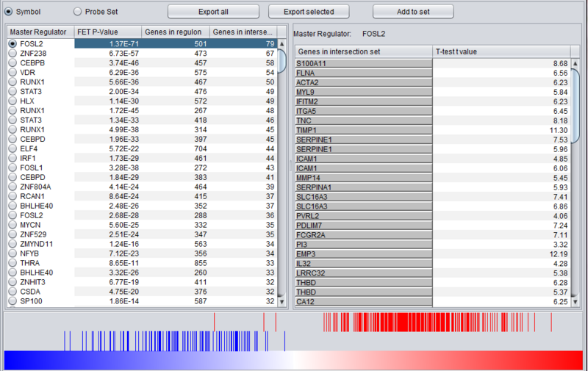The image size is (588, 371).
Task: Sort by FET P-Value column header
Action: [x=107, y=32]
